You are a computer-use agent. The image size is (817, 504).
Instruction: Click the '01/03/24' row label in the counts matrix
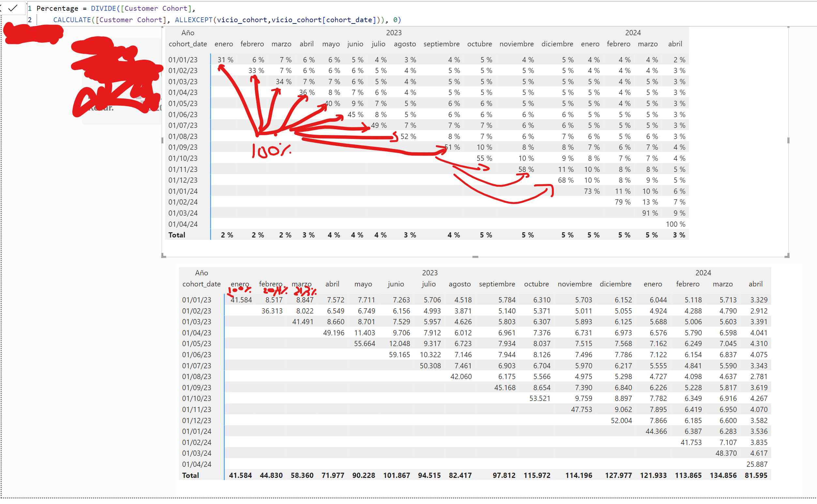click(196, 453)
